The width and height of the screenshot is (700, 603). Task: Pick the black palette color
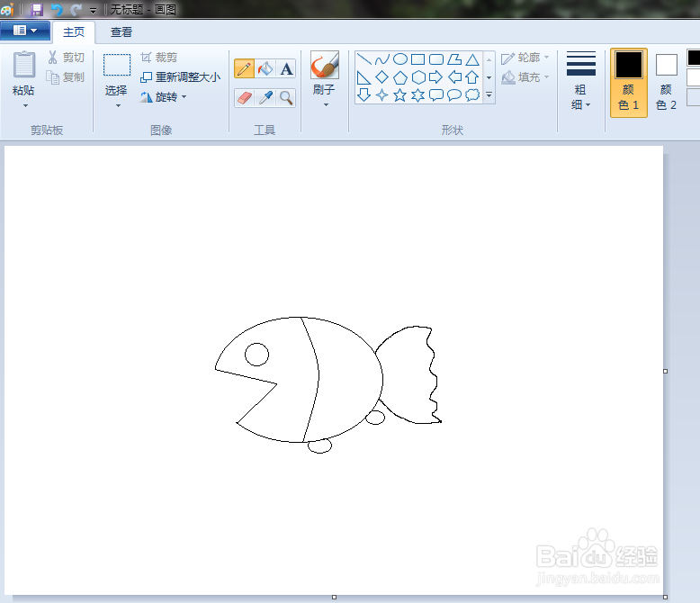pos(694,58)
